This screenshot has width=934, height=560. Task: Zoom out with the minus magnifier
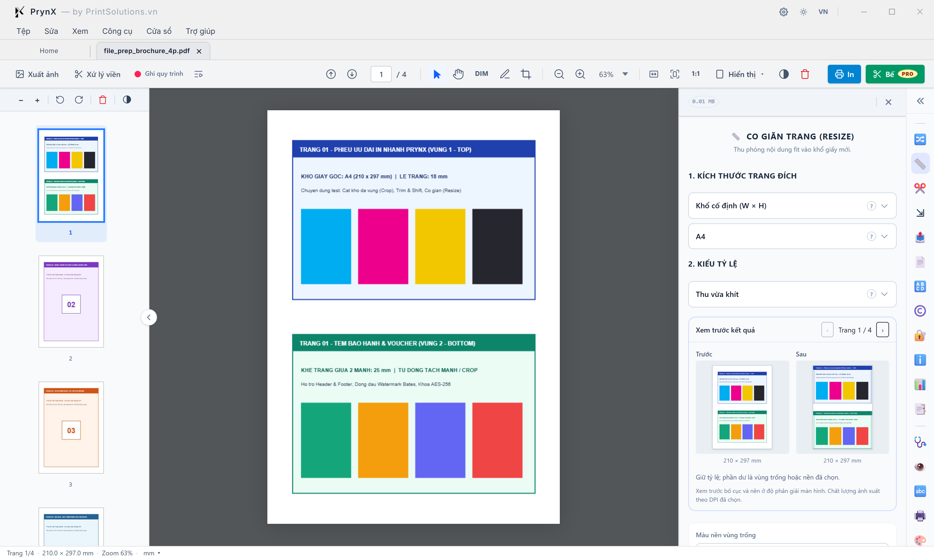(x=559, y=74)
